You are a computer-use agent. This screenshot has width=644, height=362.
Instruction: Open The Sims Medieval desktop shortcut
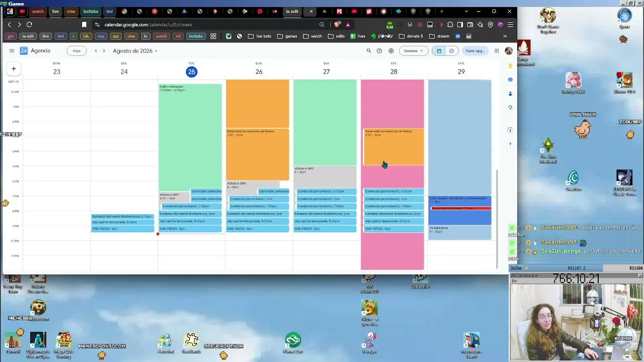click(x=548, y=151)
